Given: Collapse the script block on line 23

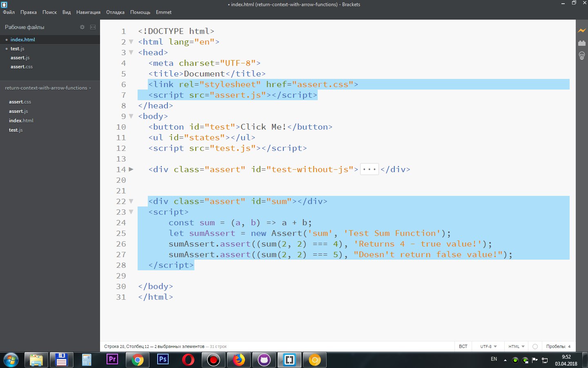Looking at the screenshot, I should click(131, 212).
